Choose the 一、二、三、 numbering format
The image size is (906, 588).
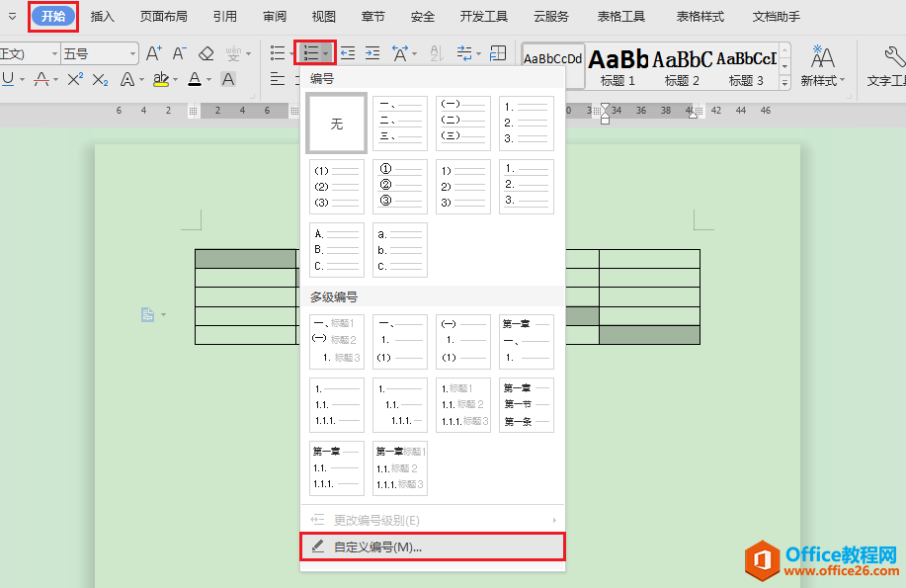pos(400,124)
